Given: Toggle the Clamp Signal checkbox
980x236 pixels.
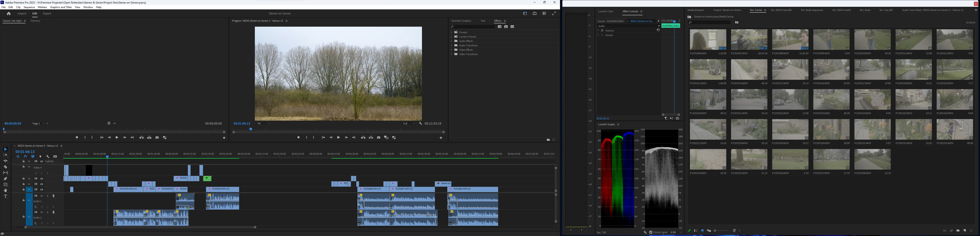Looking at the screenshot, I should click(x=651, y=232).
